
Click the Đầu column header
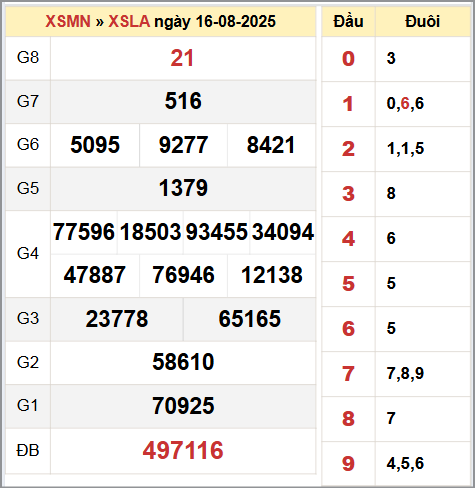point(348,22)
